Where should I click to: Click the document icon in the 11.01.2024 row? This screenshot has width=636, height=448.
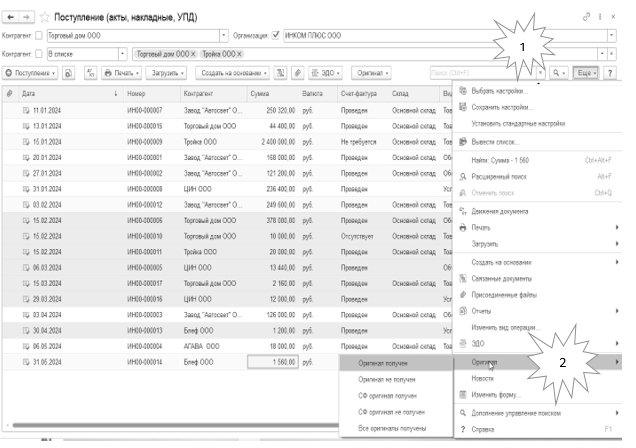pos(26,110)
